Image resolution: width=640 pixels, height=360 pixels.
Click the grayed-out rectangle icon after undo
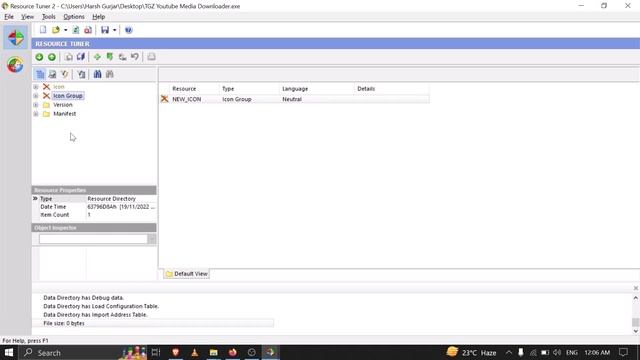(x=151, y=57)
